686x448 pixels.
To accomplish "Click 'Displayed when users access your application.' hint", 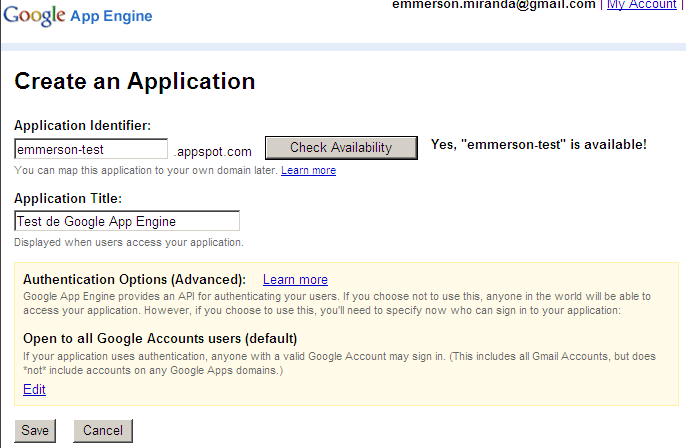I will (129, 242).
